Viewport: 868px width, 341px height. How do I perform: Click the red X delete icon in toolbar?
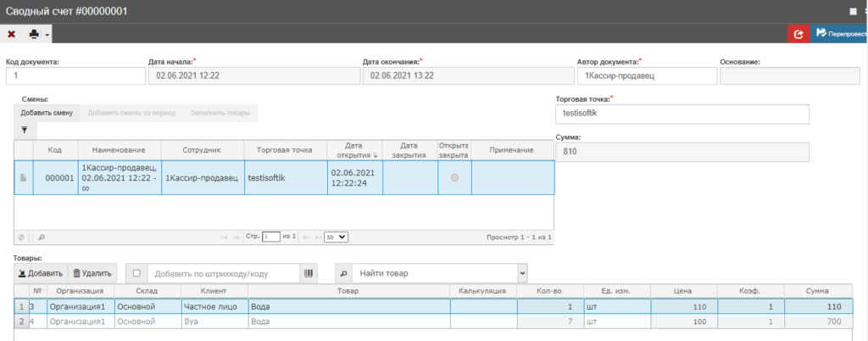11,34
